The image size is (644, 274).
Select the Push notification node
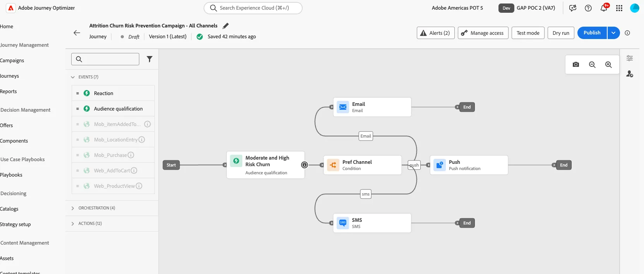[x=469, y=165]
